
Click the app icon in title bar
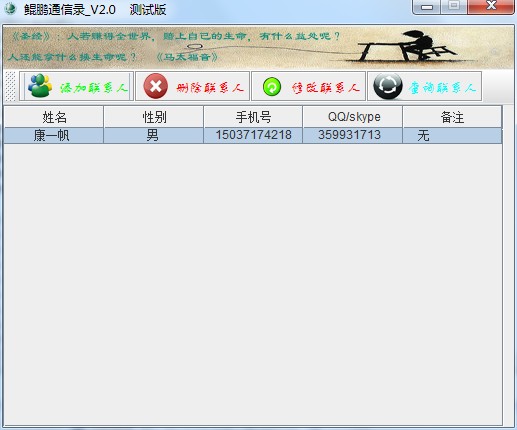tap(10, 8)
